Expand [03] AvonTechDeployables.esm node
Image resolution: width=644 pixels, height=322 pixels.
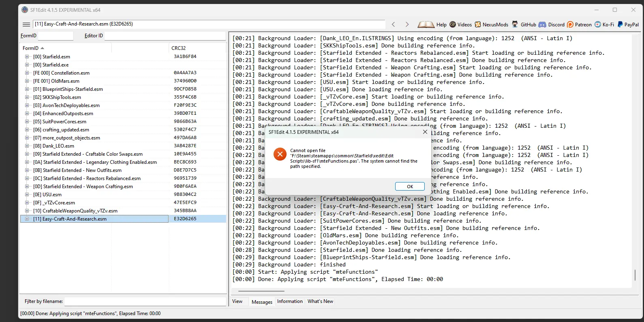[x=27, y=105]
